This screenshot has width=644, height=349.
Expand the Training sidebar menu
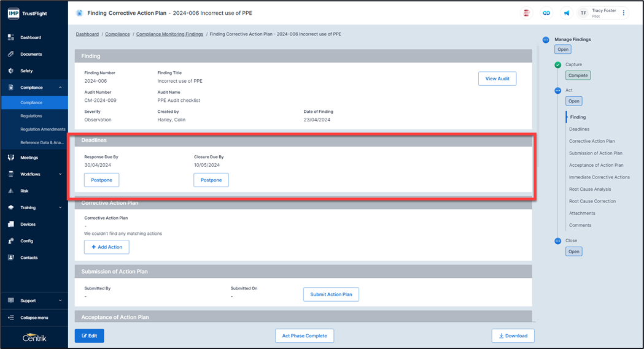(60, 207)
